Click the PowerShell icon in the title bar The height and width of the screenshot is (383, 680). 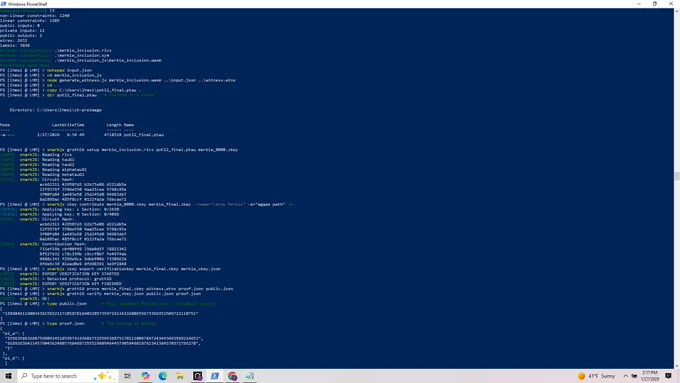pos(3,3)
